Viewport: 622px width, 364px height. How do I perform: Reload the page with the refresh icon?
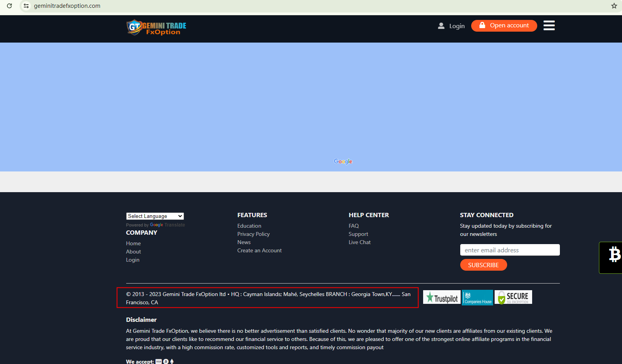coord(9,6)
